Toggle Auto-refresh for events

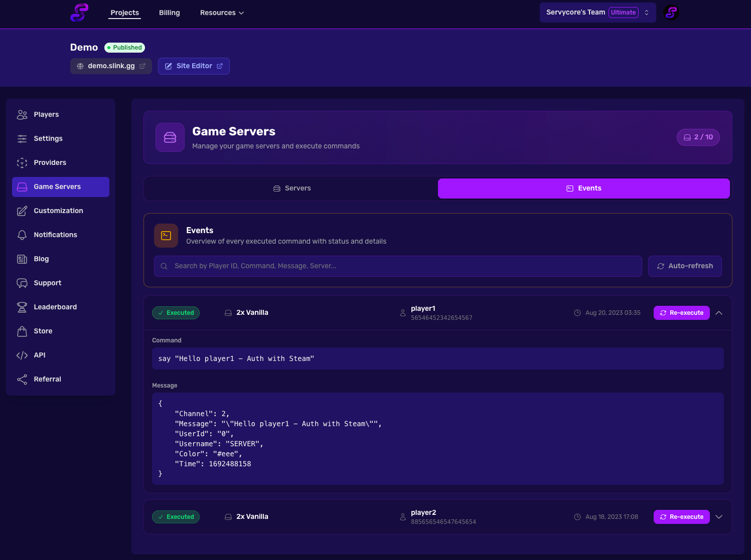684,266
